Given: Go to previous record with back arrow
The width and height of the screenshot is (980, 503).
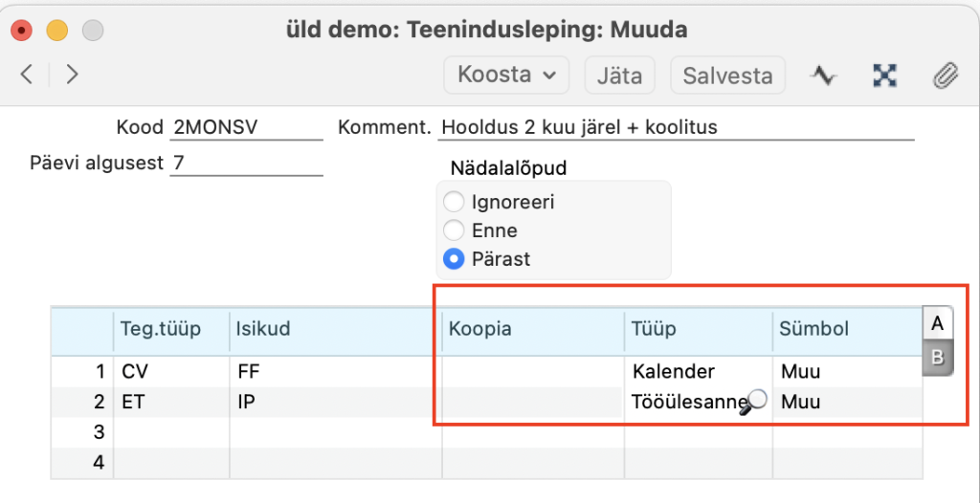Looking at the screenshot, I should (26, 75).
